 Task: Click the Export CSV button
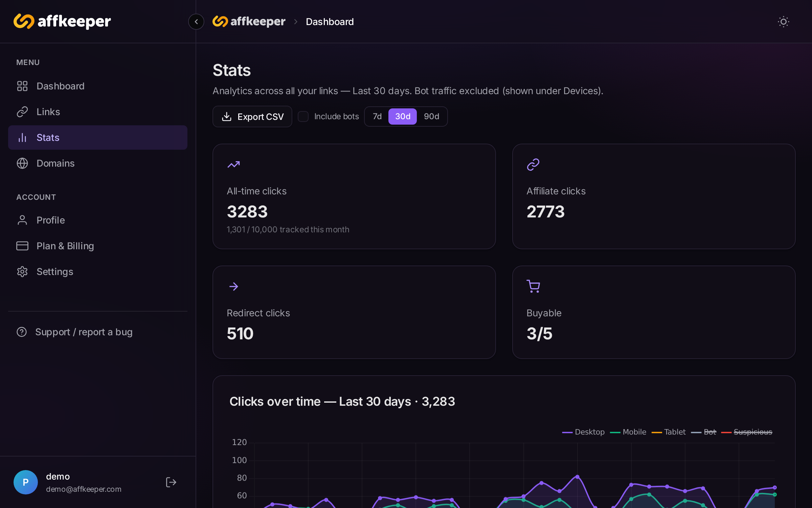[x=252, y=117]
